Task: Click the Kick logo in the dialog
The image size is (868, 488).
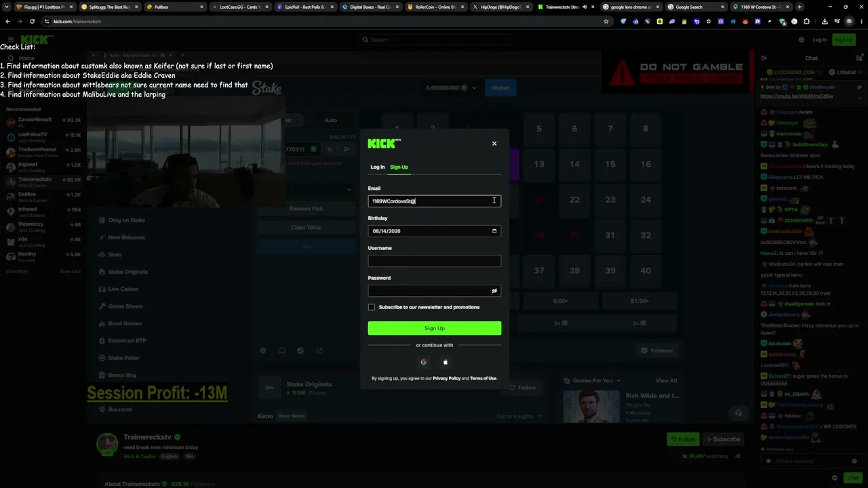Action: [x=384, y=143]
